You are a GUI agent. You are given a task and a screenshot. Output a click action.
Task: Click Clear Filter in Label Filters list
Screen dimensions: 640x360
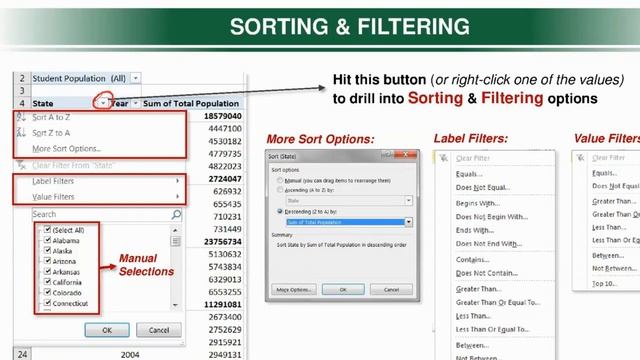[x=473, y=158]
